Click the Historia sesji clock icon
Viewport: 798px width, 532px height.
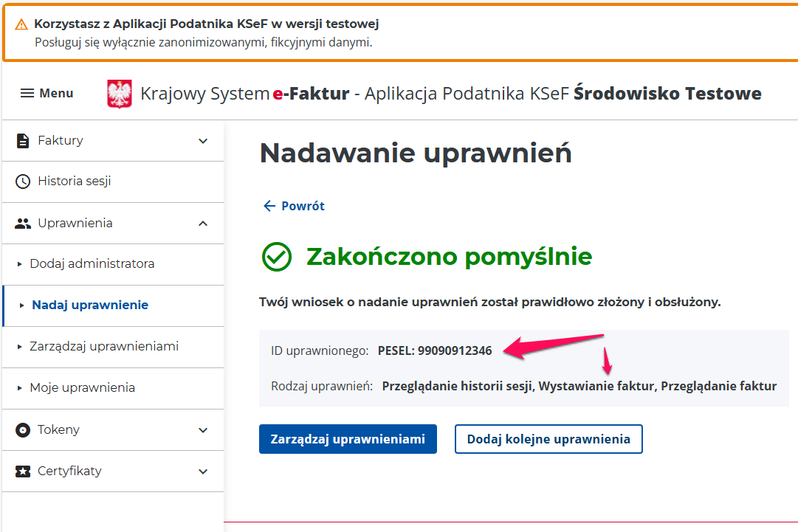23,182
